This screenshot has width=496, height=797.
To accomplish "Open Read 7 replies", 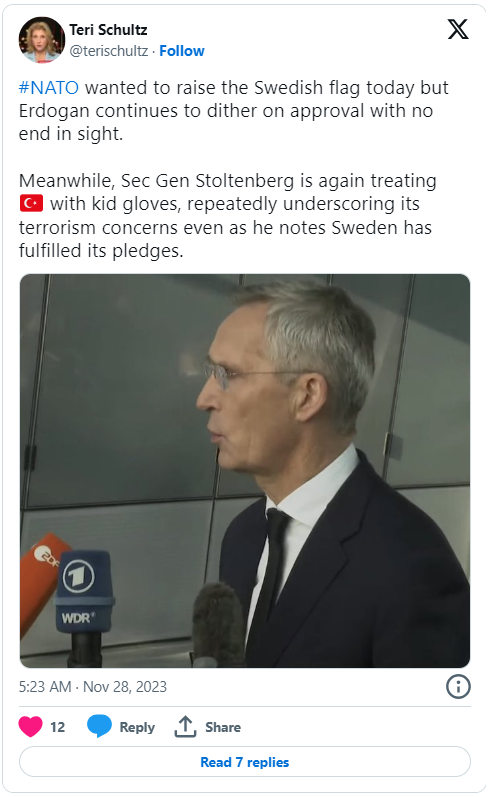I will pos(244,762).
